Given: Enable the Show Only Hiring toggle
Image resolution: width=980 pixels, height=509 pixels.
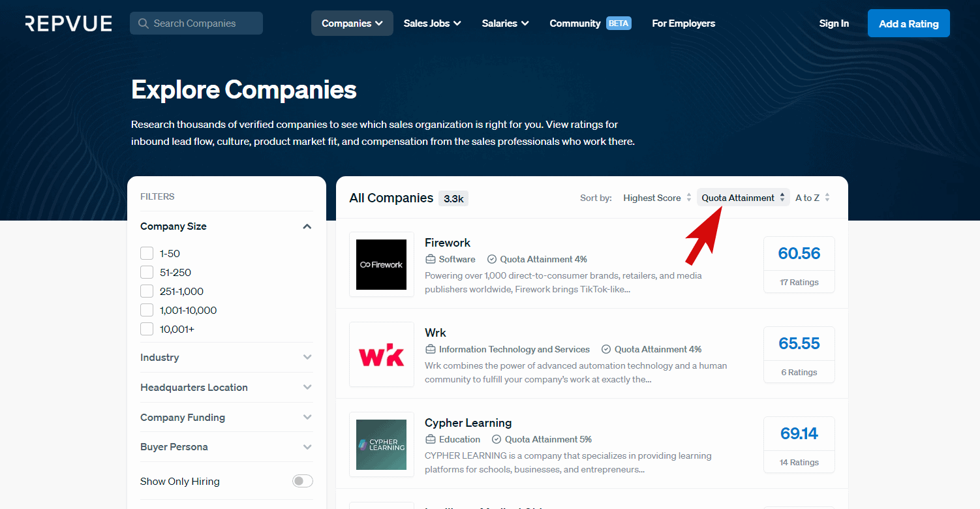Looking at the screenshot, I should (x=302, y=481).
